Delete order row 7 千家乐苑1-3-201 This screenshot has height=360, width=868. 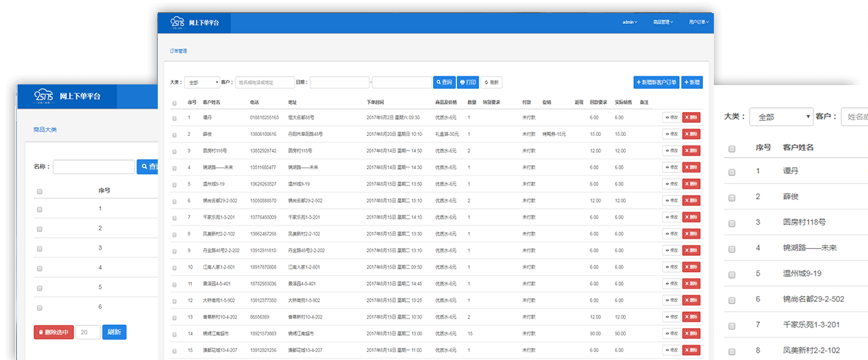pos(691,217)
